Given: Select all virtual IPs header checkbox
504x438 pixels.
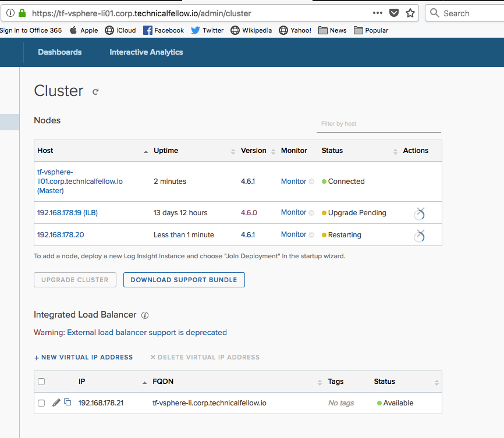Looking at the screenshot, I should [x=41, y=382].
